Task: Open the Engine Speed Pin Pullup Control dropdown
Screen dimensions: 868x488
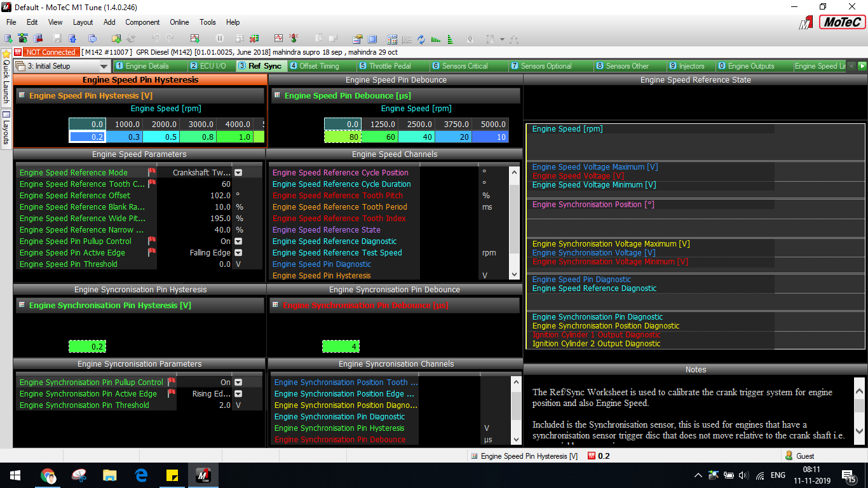Action: 238,241
